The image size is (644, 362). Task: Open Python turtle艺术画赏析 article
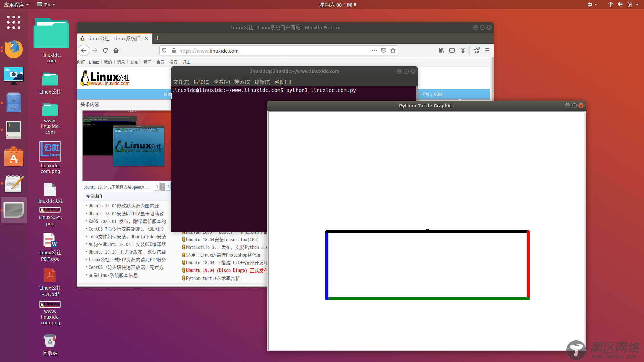point(213,278)
